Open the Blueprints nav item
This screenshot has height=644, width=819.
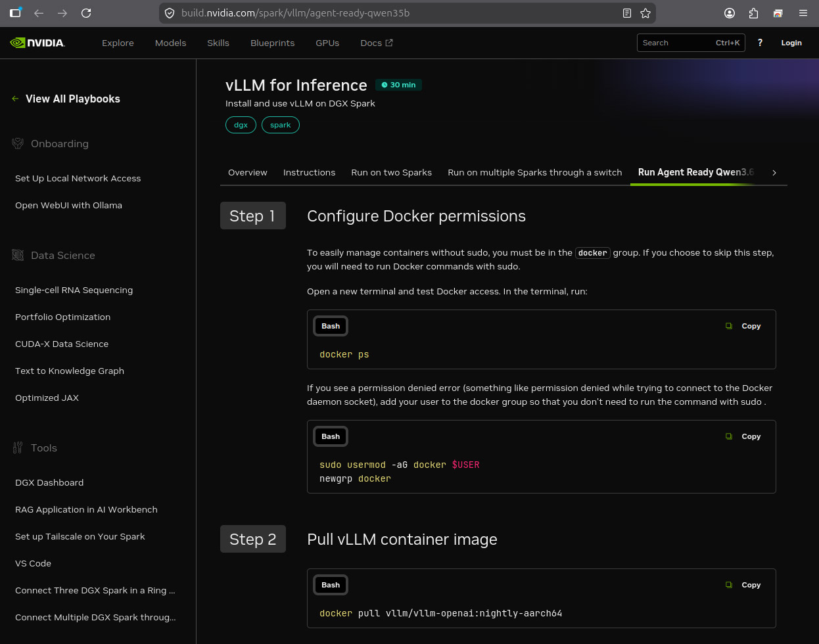[x=272, y=43]
